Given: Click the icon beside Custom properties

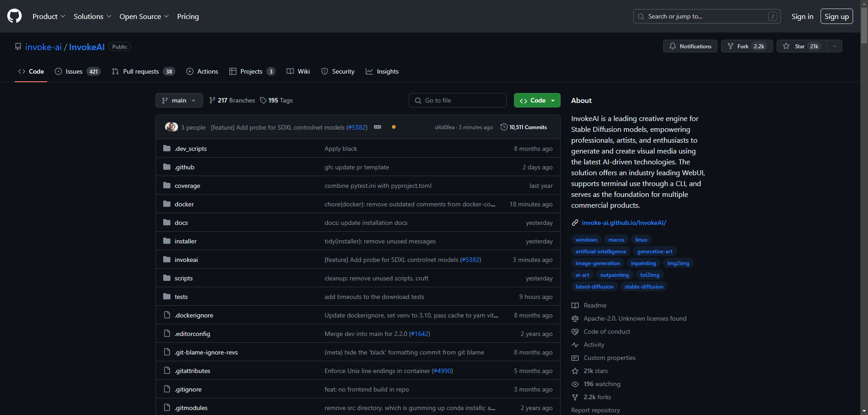Looking at the screenshot, I should tap(575, 358).
